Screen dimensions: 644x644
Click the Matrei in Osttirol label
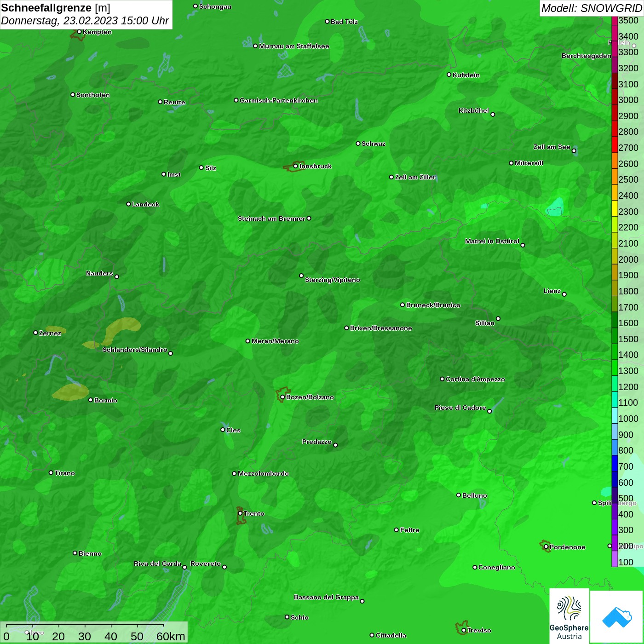492,241
